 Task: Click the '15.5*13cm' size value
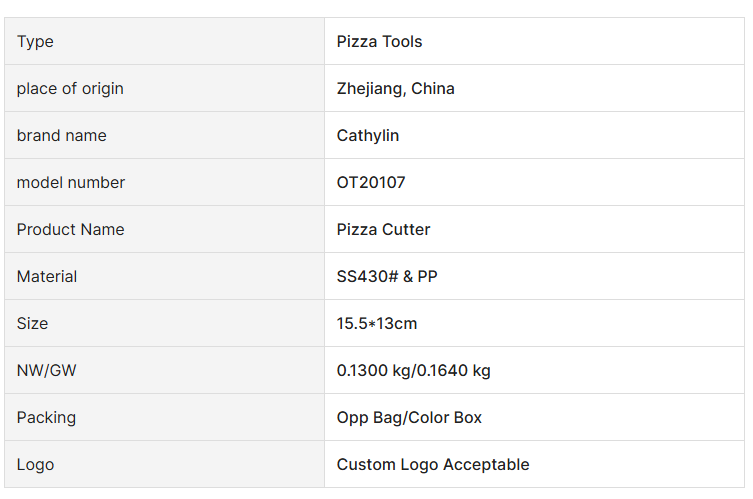[377, 324]
